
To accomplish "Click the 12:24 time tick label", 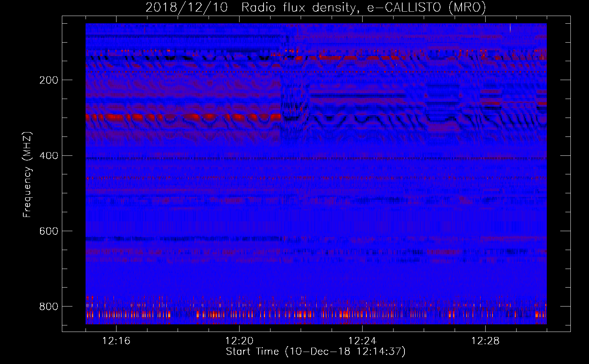I will click(363, 341).
